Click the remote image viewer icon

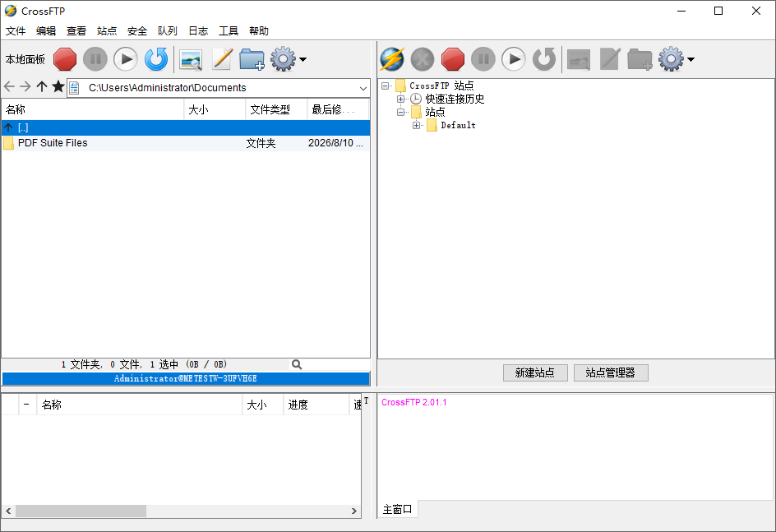[x=579, y=59]
